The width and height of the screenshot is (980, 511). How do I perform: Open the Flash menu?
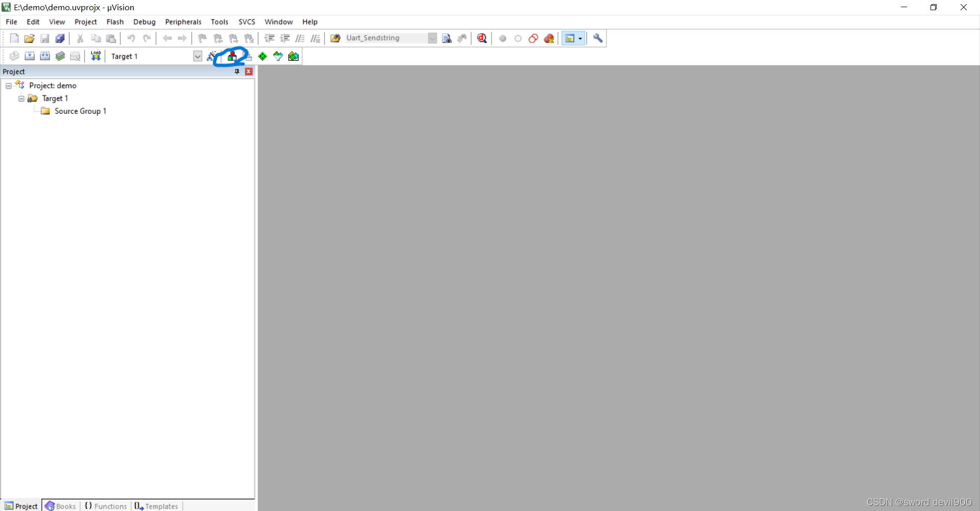(115, 22)
